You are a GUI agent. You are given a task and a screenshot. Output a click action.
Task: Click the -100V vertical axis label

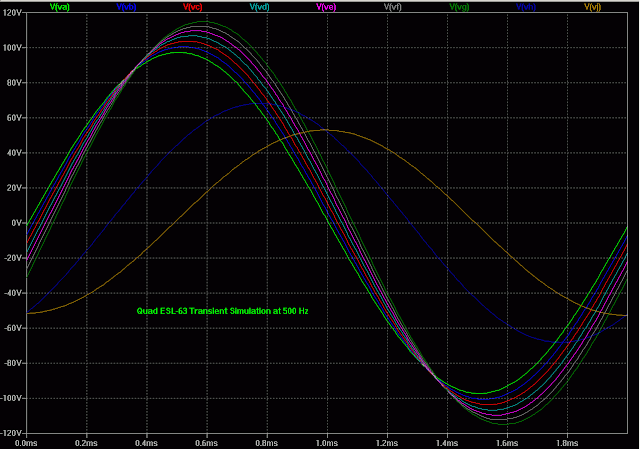[11, 398]
